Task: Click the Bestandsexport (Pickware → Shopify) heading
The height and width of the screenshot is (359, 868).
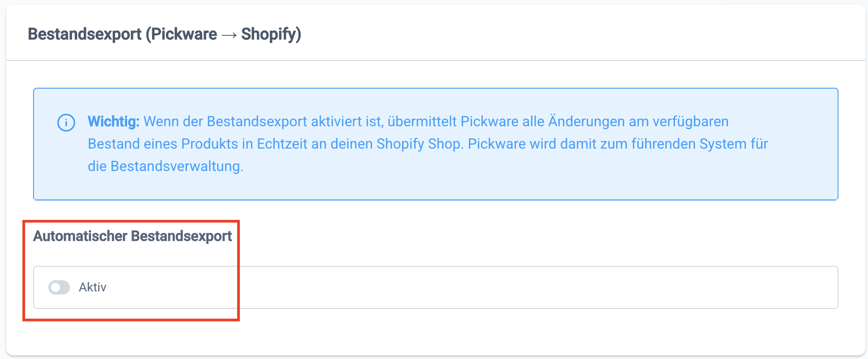Action: 165,34
